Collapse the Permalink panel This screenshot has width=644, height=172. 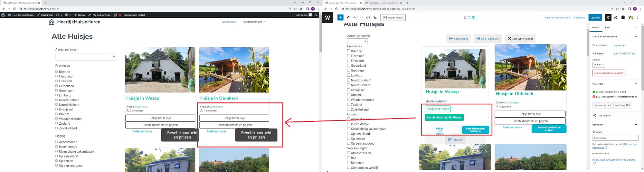[x=636, y=124]
